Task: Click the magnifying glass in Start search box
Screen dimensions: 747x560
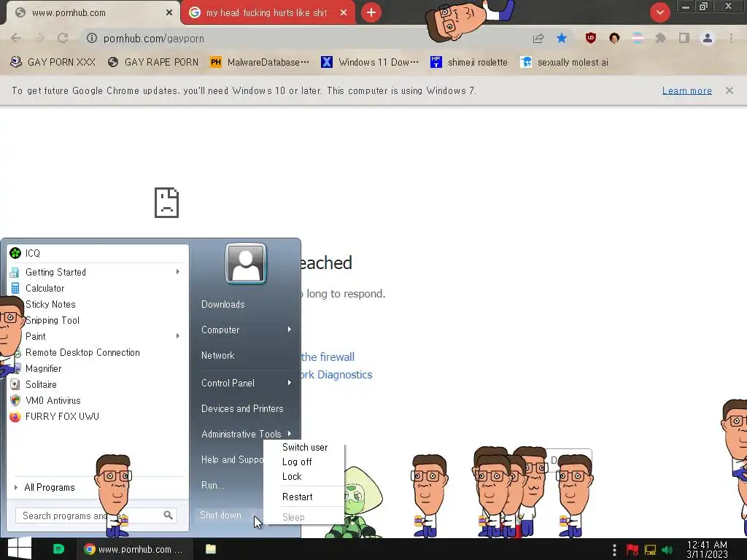Action: click(168, 516)
